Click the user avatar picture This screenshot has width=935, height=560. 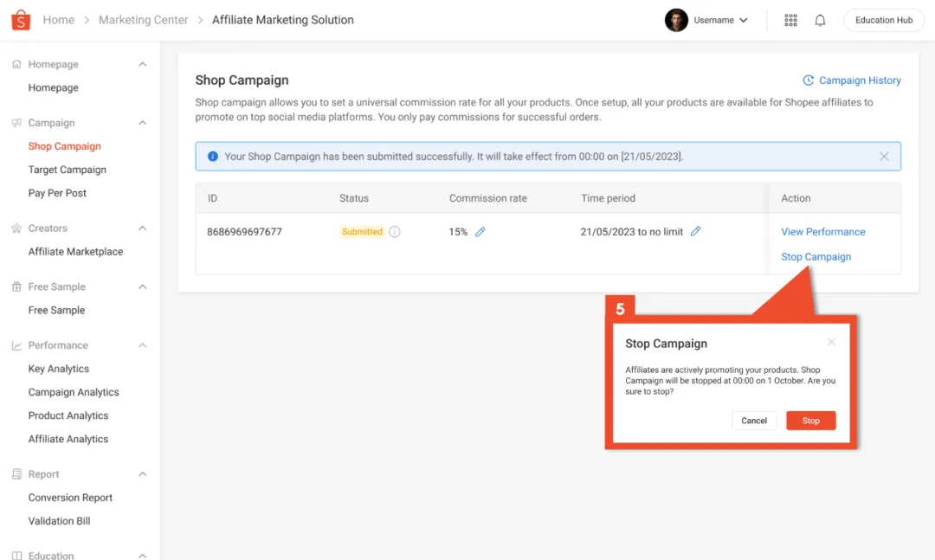click(676, 20)
